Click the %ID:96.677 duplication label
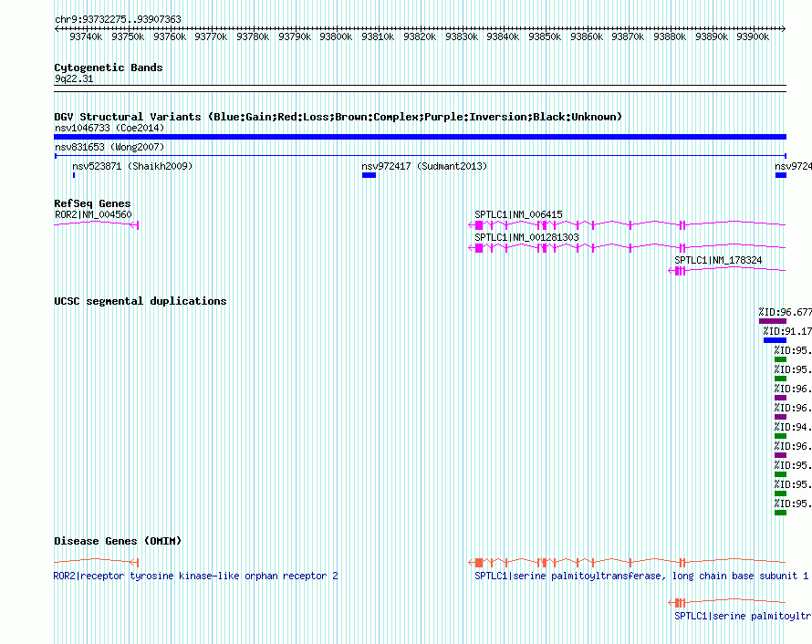The image size is (812, 644). (785, 312)
